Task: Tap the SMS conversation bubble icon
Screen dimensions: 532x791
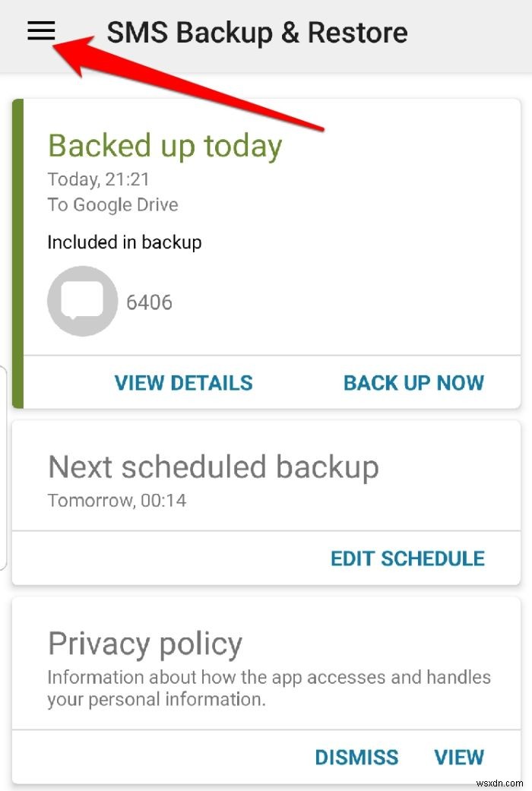Action: point(82,300)
